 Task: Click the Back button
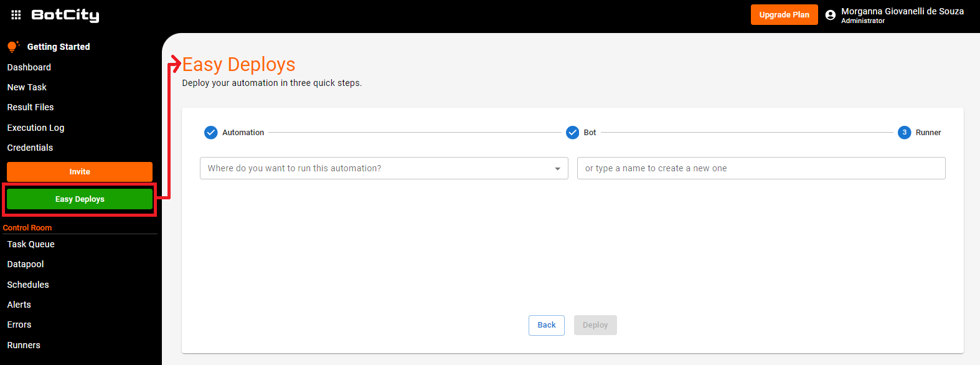point(547,325)
